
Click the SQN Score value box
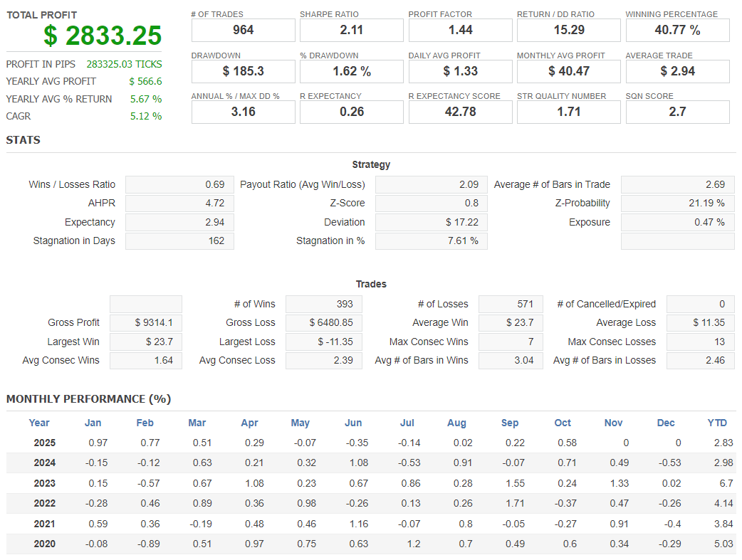pos(677,112)
